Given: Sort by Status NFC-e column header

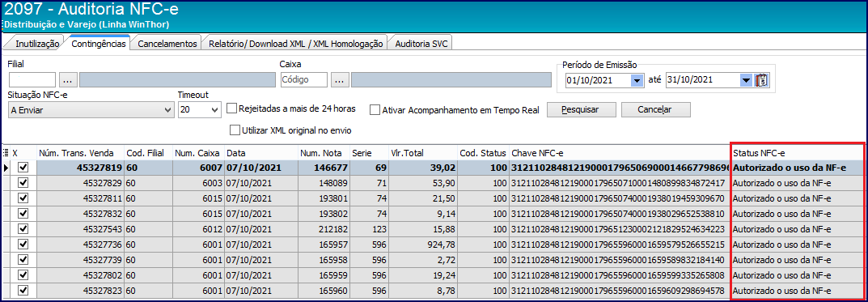Looking at the screenshot, I should click(797, 152).
